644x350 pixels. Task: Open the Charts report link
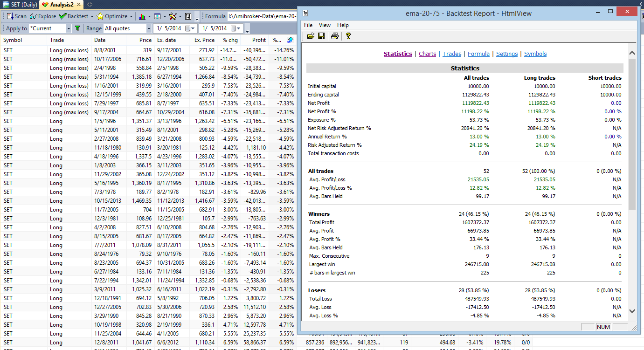click(427, 54)
